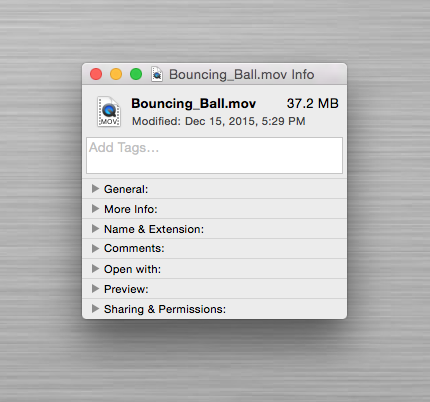Expand the General section
Image resolution: width=430 pixels, height=402 pixels.
[95, 189]
